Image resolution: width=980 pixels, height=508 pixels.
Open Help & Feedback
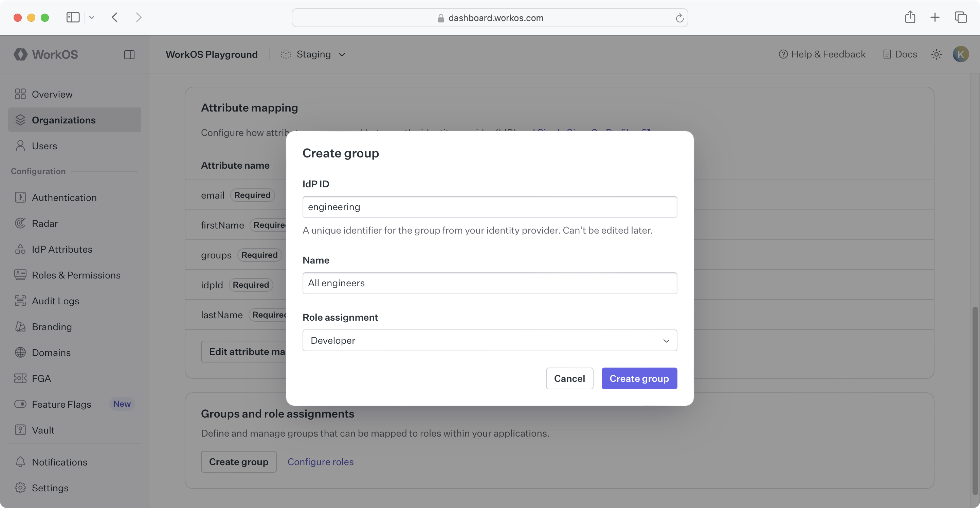point(822,54)
